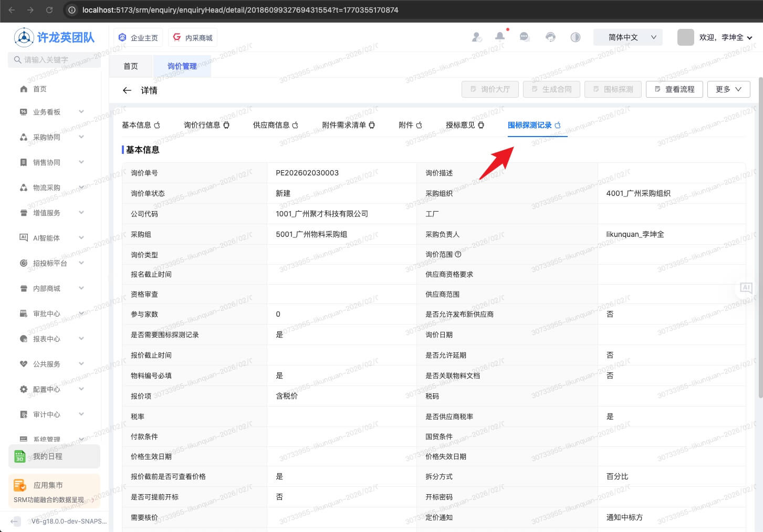The image size is (763, 532).
Task: Collapse the sidebar with the bottom arrow
Action: (15, 521)
